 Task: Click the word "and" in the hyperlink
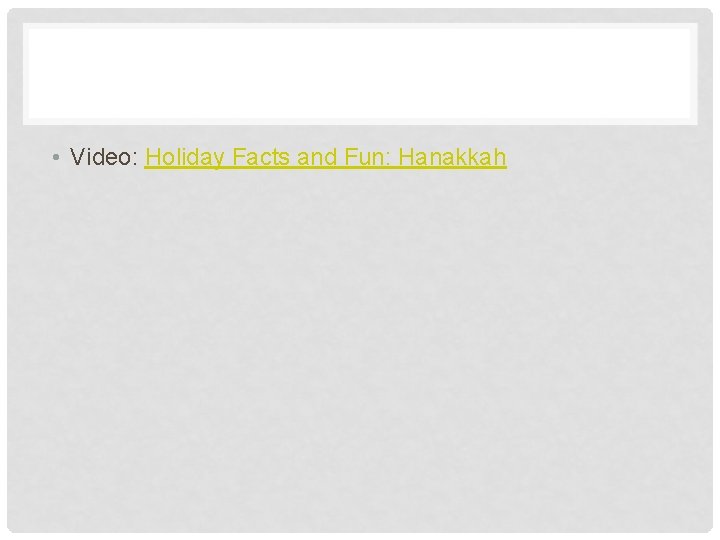[317, 157]
